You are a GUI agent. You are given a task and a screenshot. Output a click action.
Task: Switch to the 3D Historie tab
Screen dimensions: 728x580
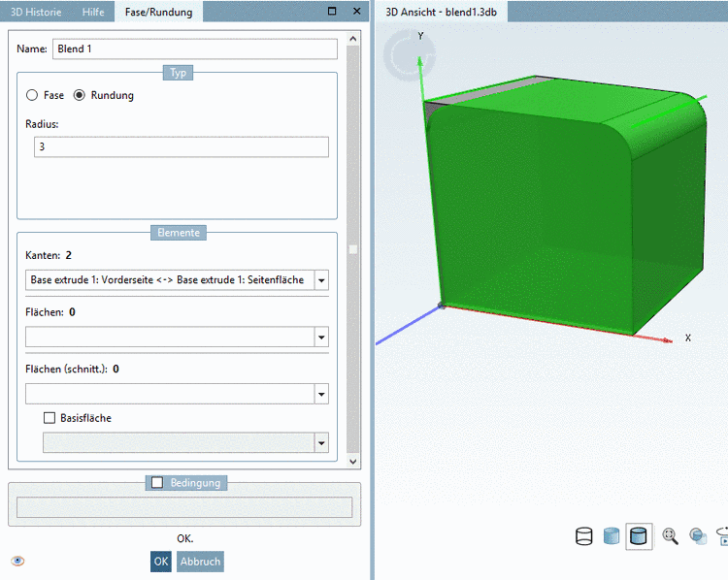[36, 12]
